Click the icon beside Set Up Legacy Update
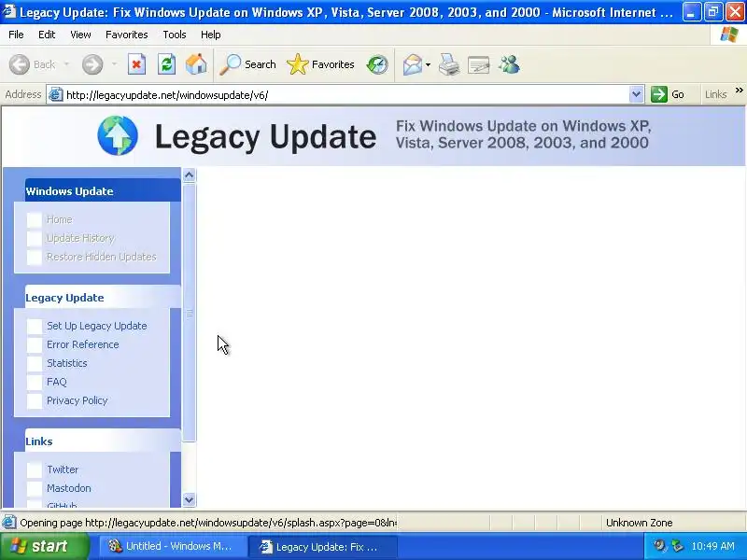Viewport: 747px width, 560px height. click(35, 326)
